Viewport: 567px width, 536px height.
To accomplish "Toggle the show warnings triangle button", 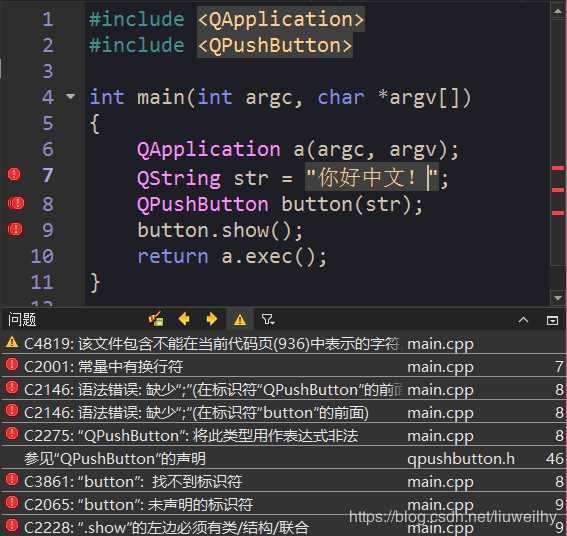I will 240,320.
